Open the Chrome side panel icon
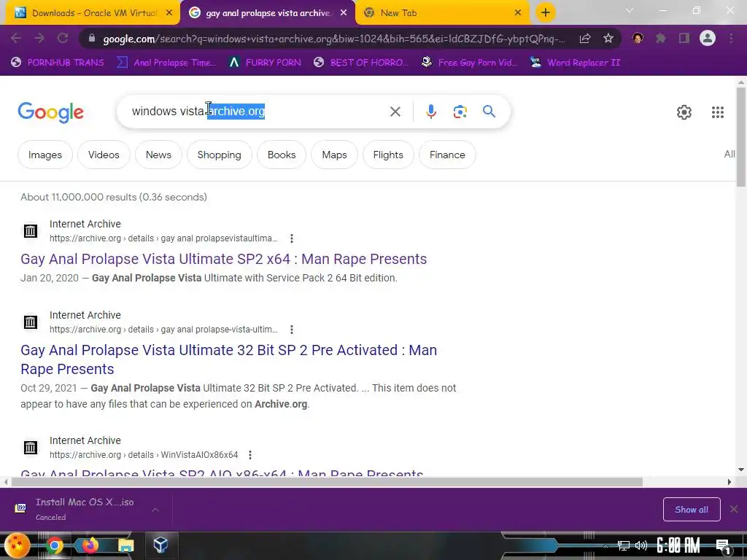 pyautogui.click(x=684, y=38)
